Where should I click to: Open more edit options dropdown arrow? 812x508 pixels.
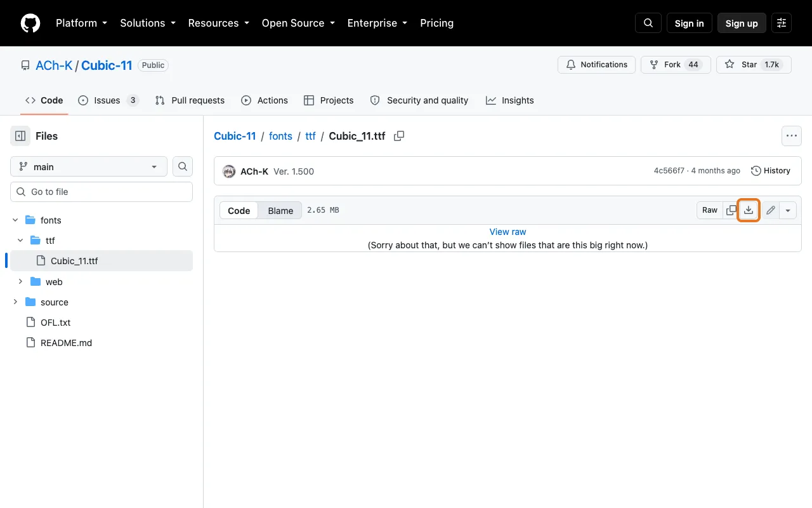[x=787, y=210]
